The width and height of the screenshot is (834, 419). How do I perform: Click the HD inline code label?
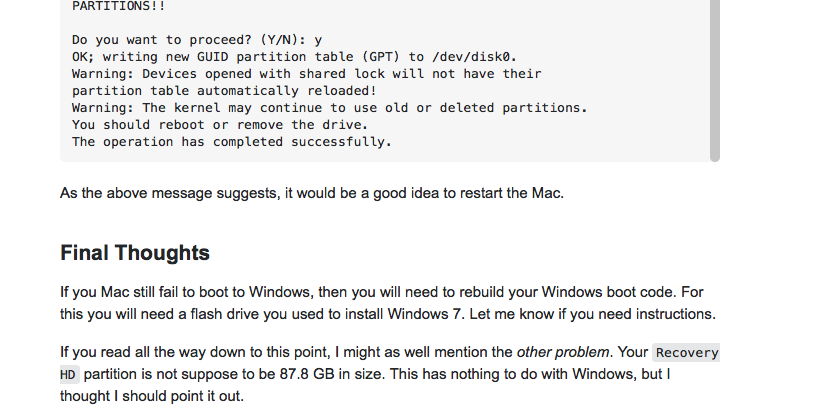coord(68,374)
